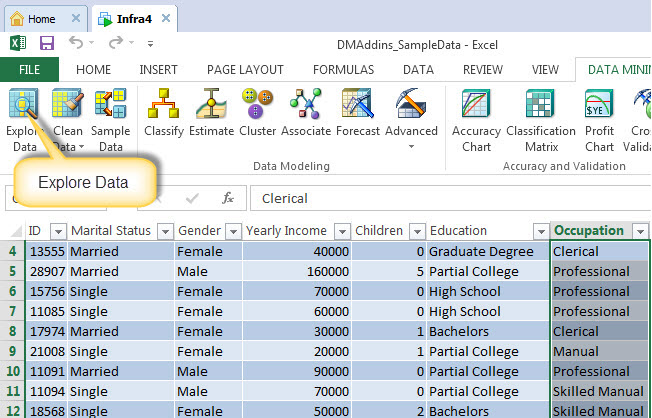Screen dimensions: 652x418
Task: Open the FORMULAS ribbon tab
Action: [343, 70]
